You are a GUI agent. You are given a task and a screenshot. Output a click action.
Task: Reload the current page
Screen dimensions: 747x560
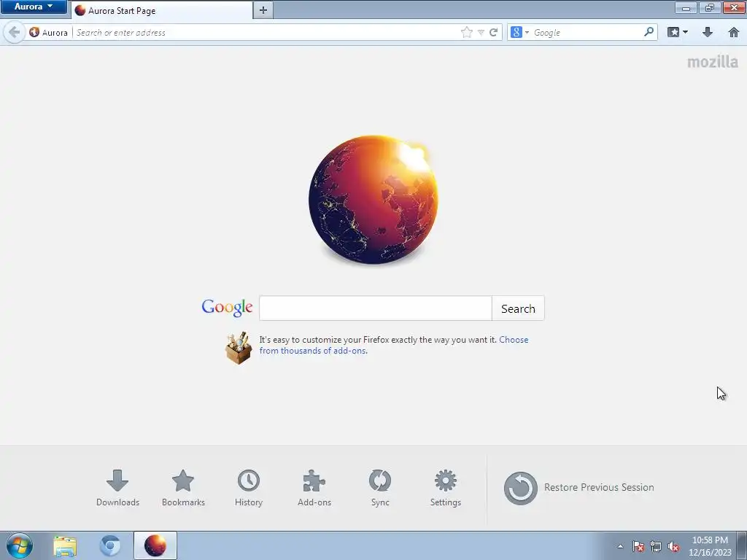[x=494, y=32]
